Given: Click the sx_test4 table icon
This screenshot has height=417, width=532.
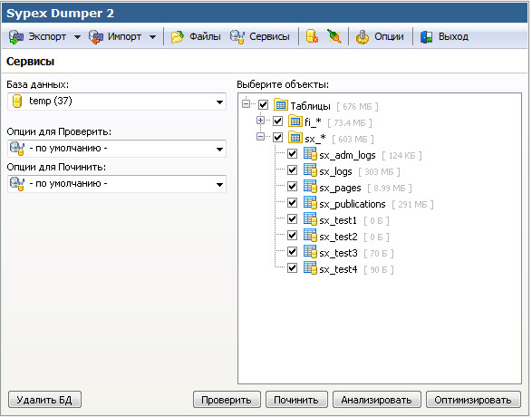Looking at the screenshot, I should pyautogui.click(x=310, y=268).
